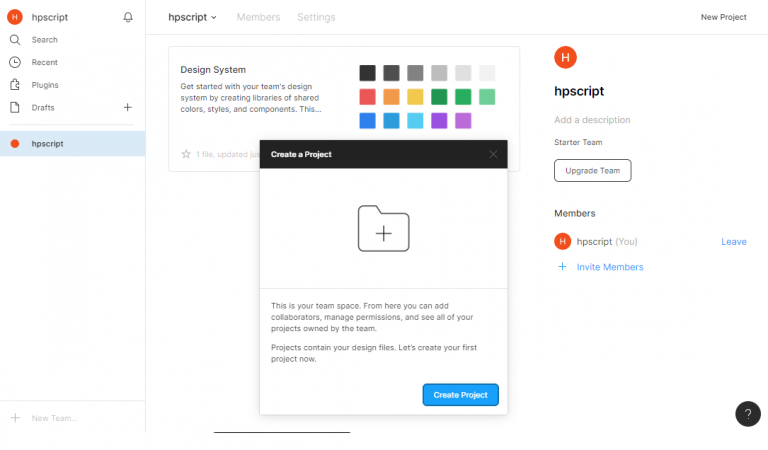
Task: Select the red color swatch
Action: point(367,97)
